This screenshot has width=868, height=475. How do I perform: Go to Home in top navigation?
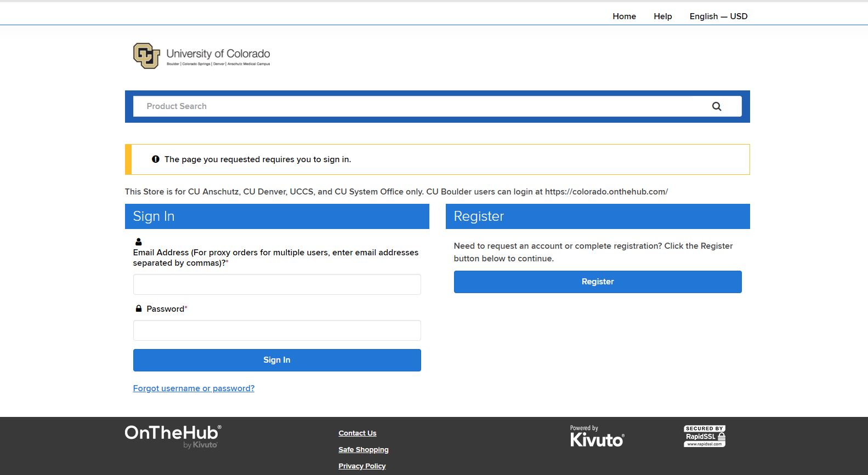click(x=624, y=16)
